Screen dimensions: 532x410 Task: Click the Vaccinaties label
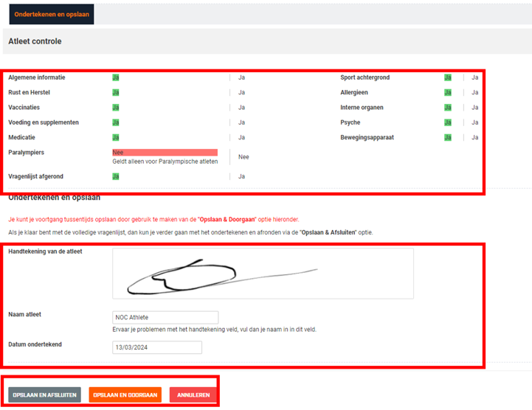24,108
